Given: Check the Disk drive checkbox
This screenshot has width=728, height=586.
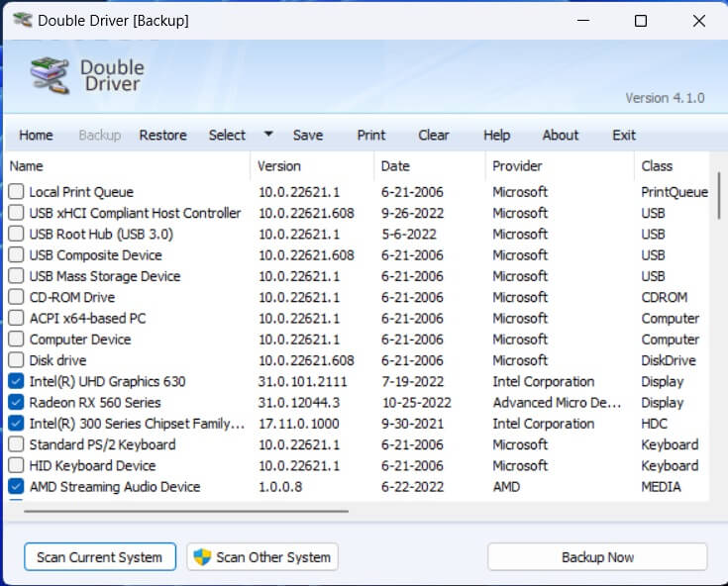Looking at the screenshot, I should click(16, 359).
